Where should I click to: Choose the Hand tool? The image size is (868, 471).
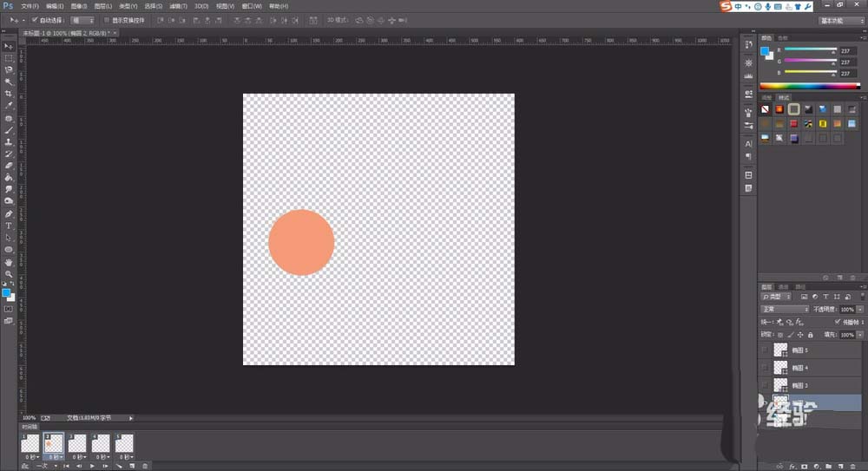[x=9, y=261]
